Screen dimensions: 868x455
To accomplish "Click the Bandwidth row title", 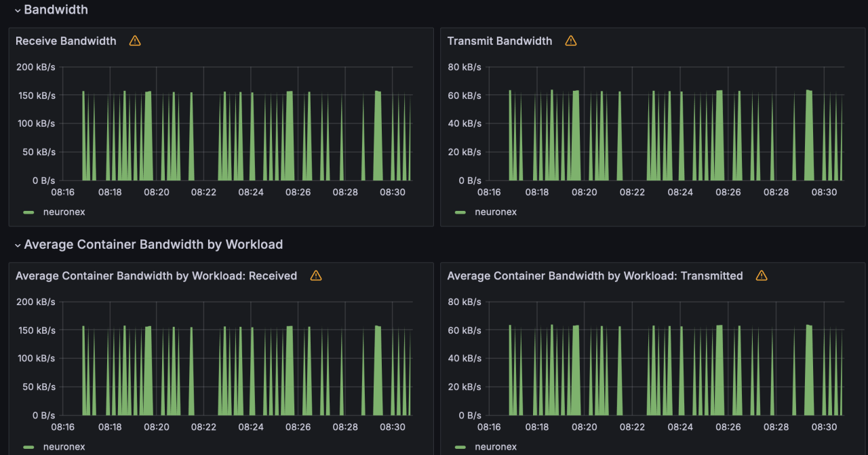I will point(56,10).
